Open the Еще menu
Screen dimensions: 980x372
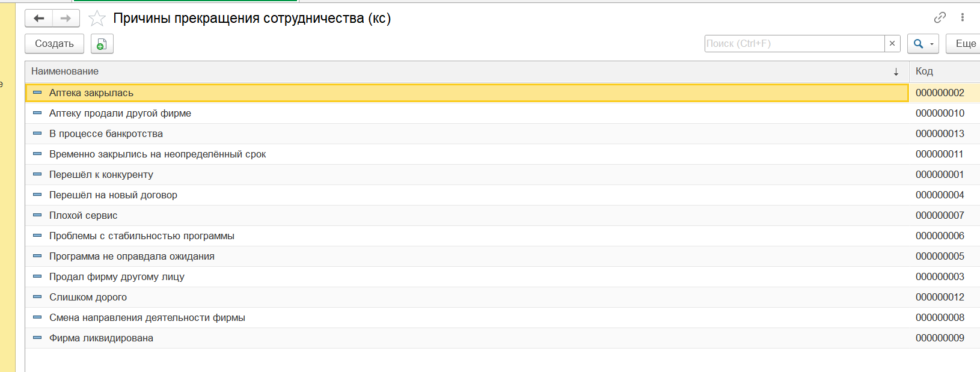(x=965, y=44)
